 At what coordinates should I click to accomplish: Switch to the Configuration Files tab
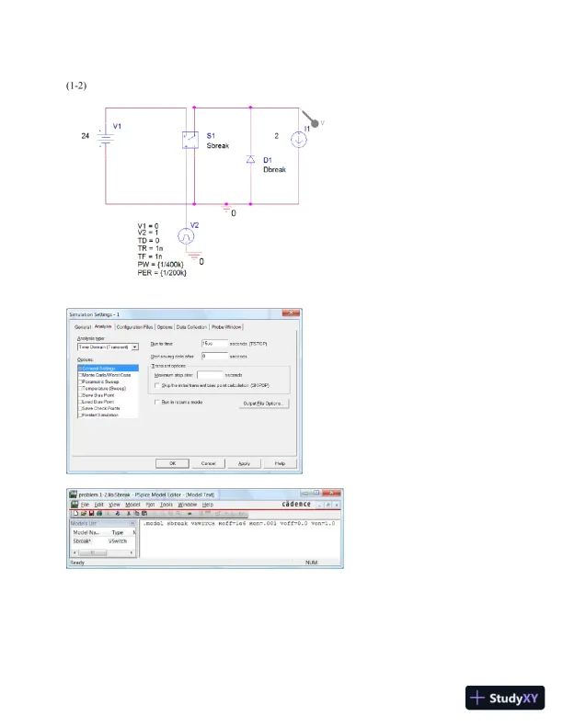[134, 326]
